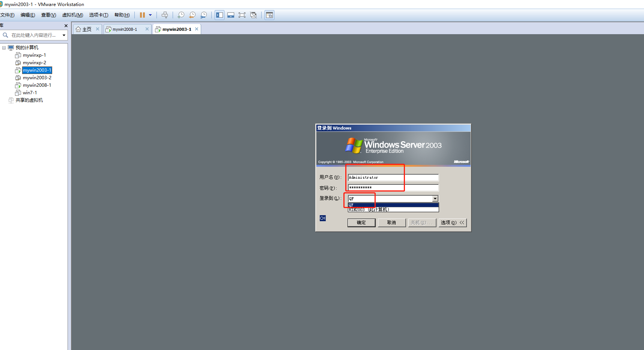Select 共享的虚拟机 in the library

(x=29, y=100)
